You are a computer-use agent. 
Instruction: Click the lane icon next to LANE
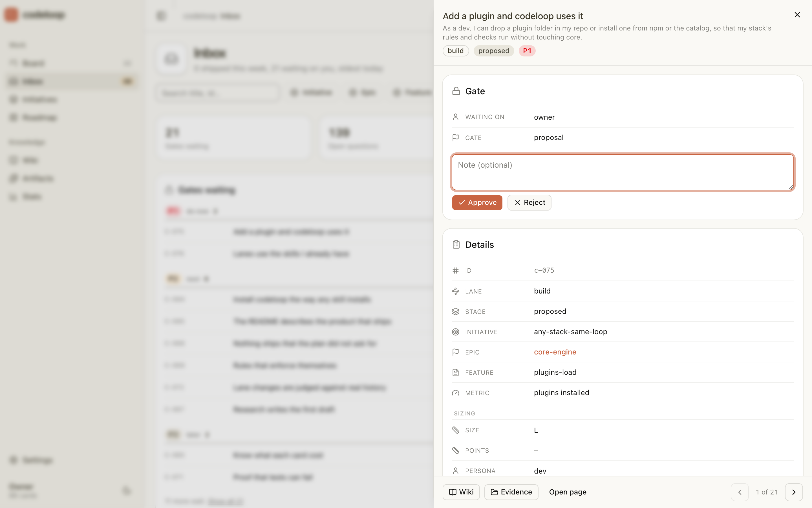pos(456,291)
